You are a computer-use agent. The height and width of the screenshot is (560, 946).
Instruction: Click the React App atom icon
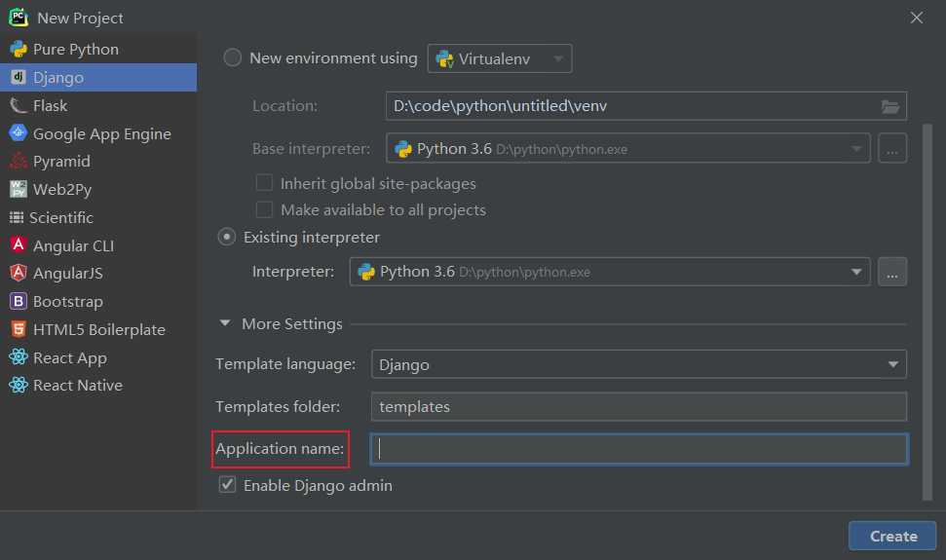click(19, 356)
